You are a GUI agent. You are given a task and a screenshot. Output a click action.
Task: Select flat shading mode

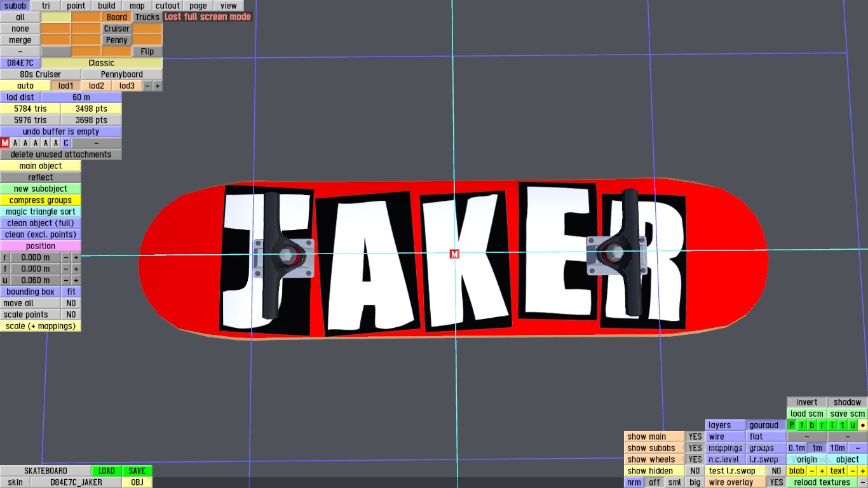(766, 437)
